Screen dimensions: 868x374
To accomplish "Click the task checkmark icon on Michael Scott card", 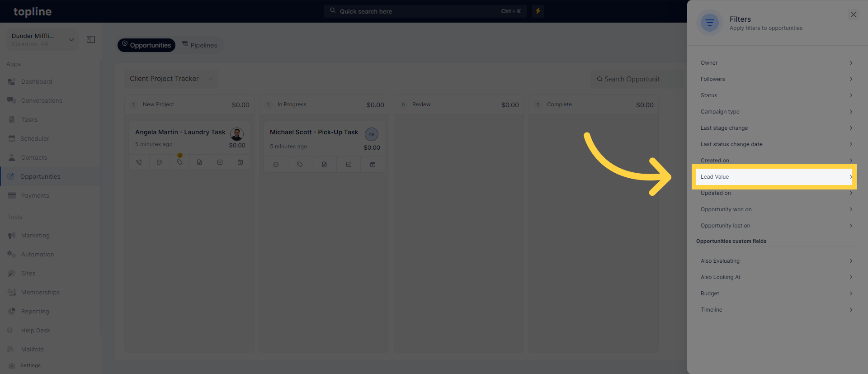I will (349, 165).
